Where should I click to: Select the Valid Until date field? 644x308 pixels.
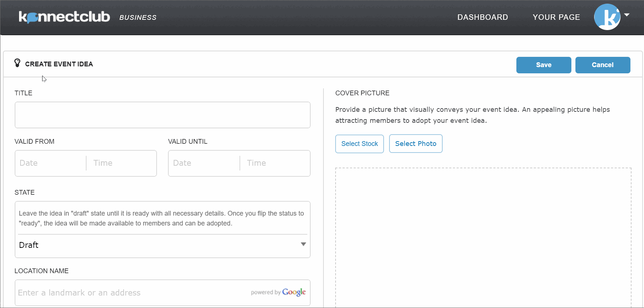pyautogui.click(x=204, y=163)
